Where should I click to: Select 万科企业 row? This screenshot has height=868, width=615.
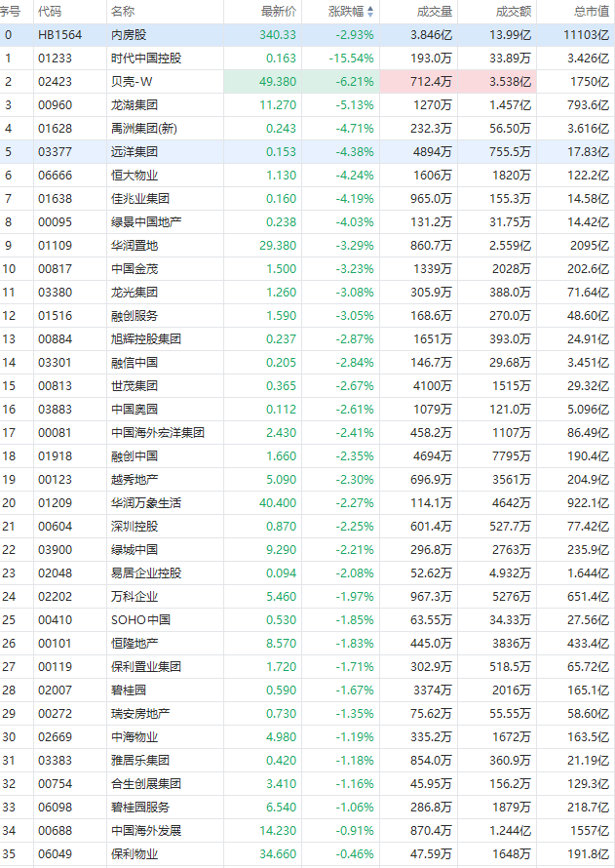[x=308, y=596]
